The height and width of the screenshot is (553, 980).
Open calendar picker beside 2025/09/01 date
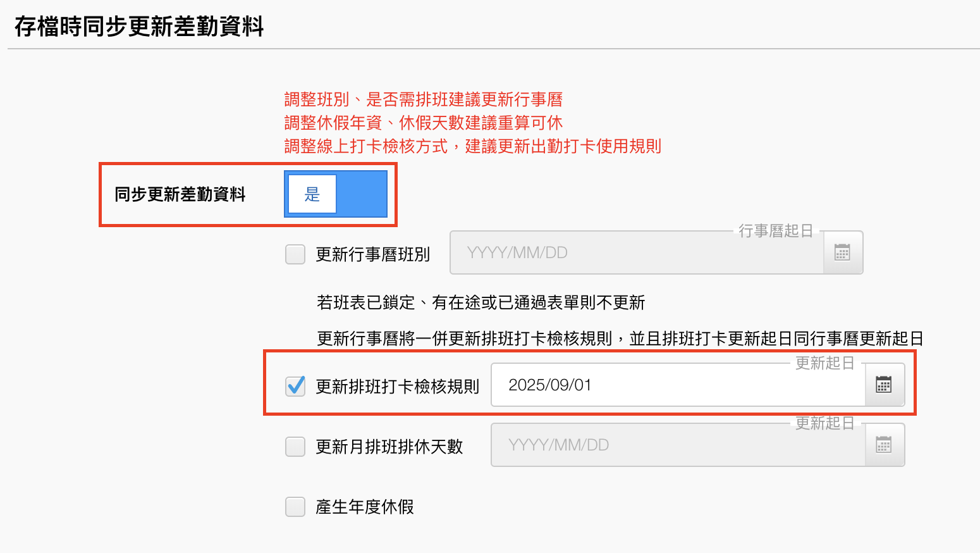[884, 385]
